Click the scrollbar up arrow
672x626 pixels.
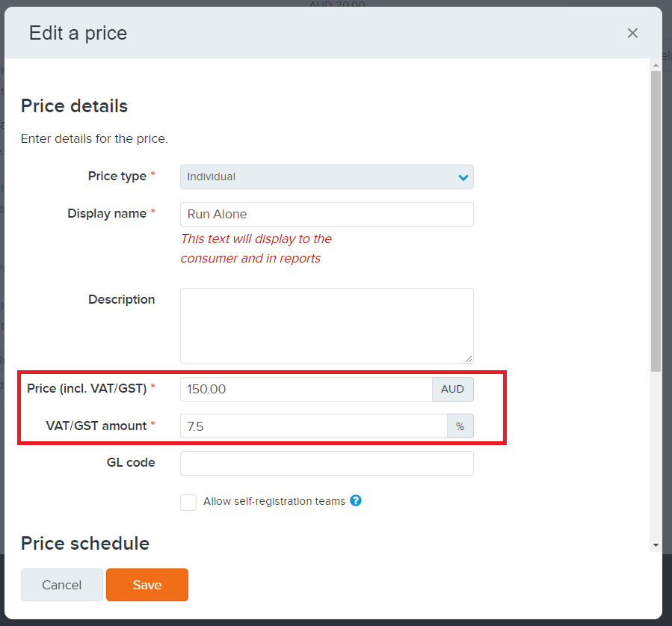click(656, 65)
